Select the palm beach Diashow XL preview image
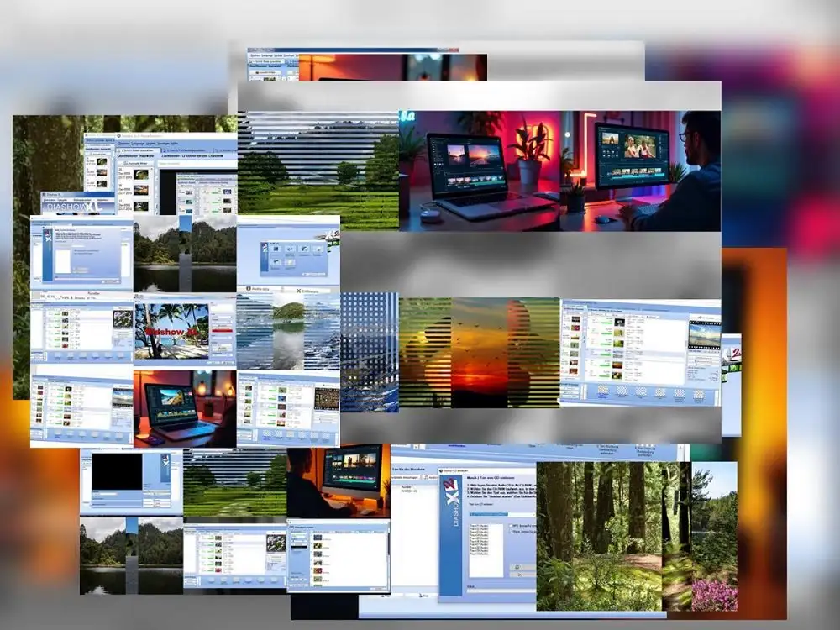 tap(171, 331)
